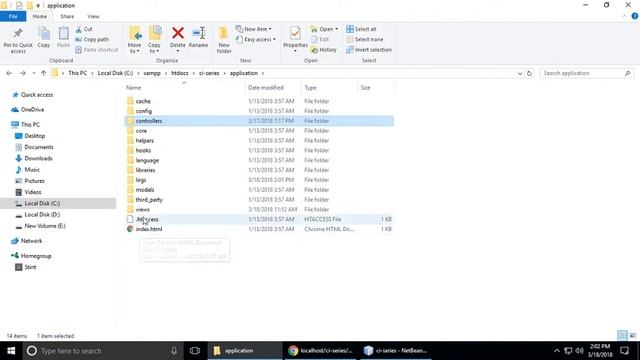This screenshot has height=360, width=640.
Task: Open the Move to menu
Action: click(x=134, y=40)
